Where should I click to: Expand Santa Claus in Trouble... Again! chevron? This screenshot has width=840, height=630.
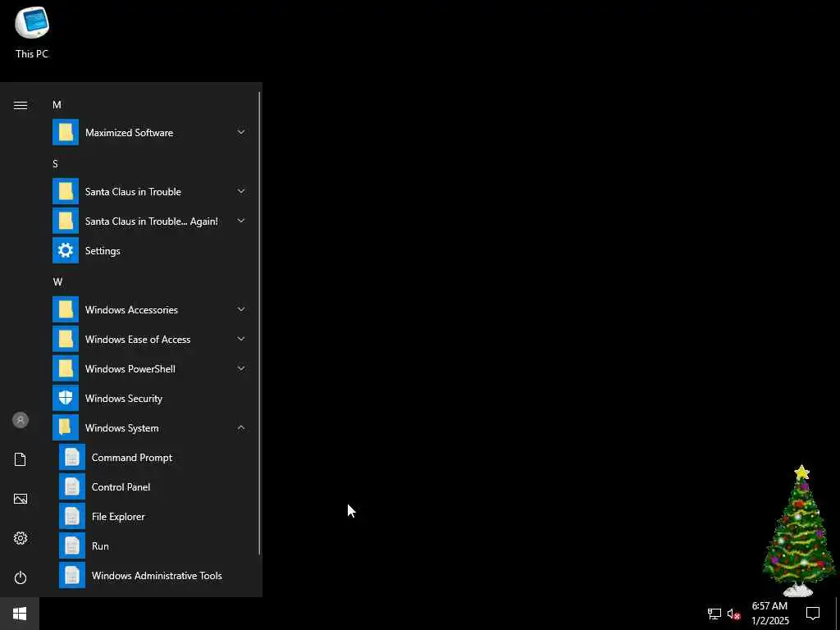(241, 221)
